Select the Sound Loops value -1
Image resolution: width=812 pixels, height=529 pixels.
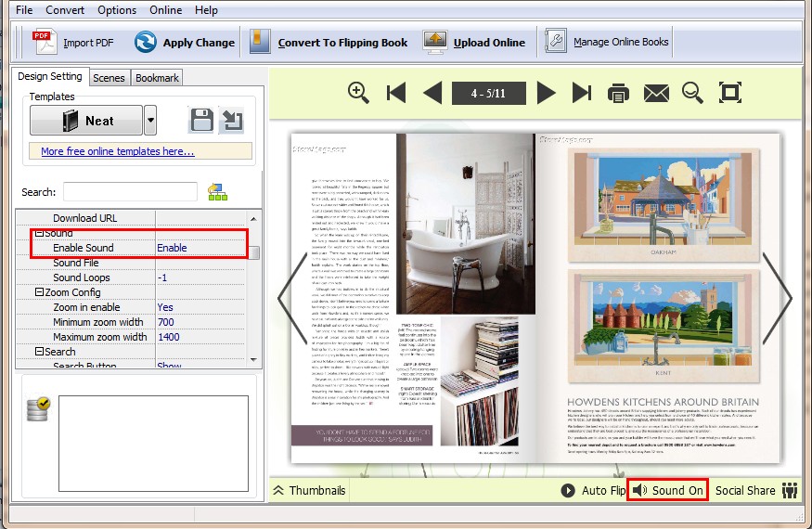tap(200, 277)
